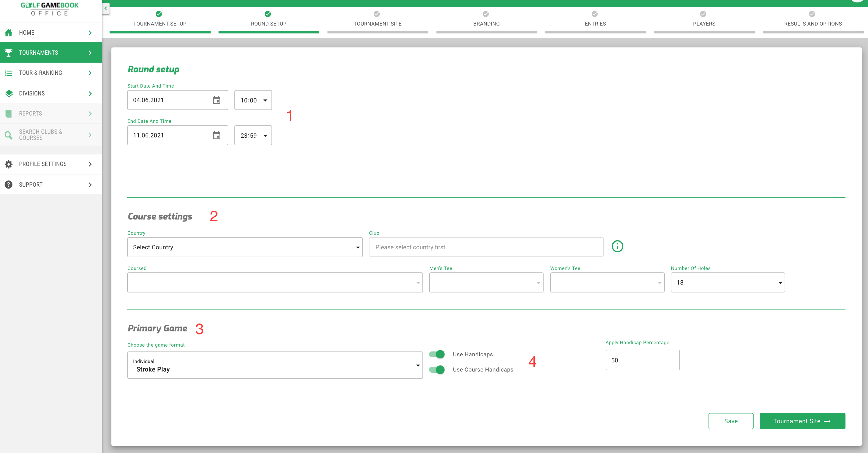
Task: Click the Support question mark icon
Action: point(9,185)
